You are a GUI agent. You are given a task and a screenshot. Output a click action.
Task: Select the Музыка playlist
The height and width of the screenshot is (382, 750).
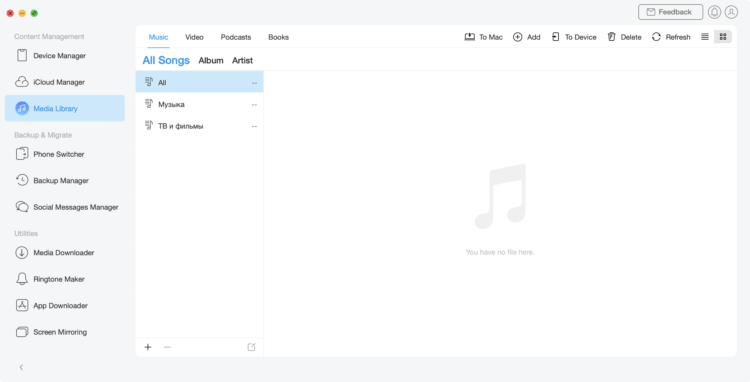tap(199, 104)
